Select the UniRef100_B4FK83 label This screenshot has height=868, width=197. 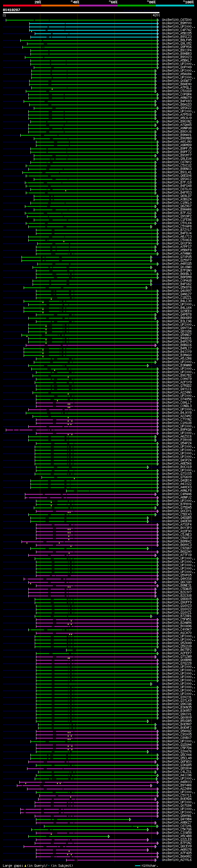point(177,101)
